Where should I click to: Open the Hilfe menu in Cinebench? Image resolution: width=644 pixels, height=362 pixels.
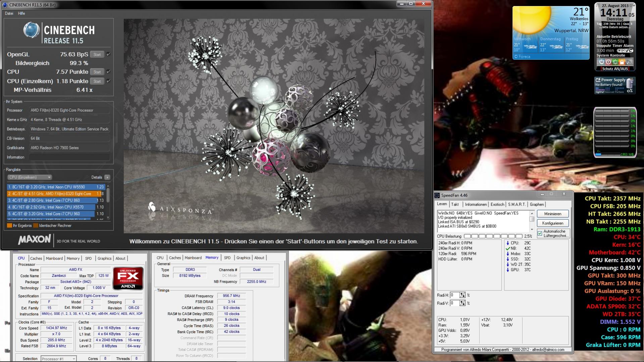[21, 13]
